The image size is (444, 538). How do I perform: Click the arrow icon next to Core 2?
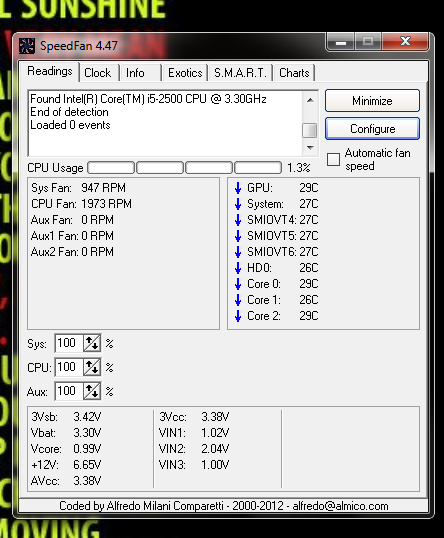point(238,316)
